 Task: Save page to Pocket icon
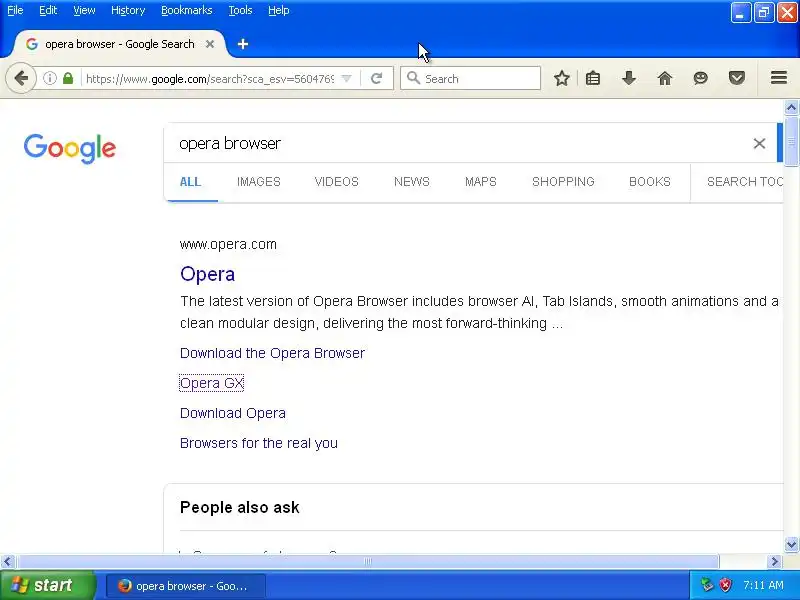tap(737, 78)
